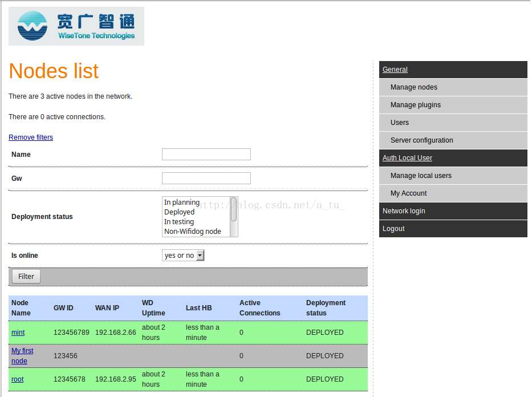The width and height of the screenshot is (532, 397).
Task: Open the 'Is online' dropdown
Action: pos(183,256)
